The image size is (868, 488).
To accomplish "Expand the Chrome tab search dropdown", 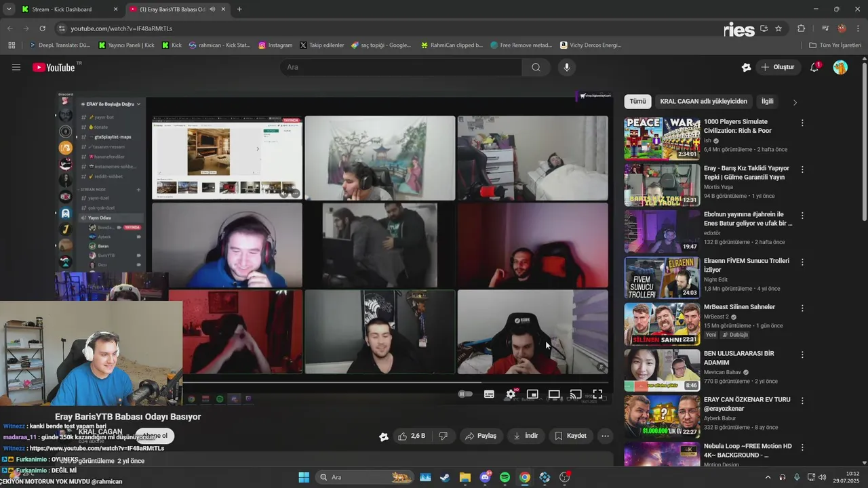I will coord(8,9).
